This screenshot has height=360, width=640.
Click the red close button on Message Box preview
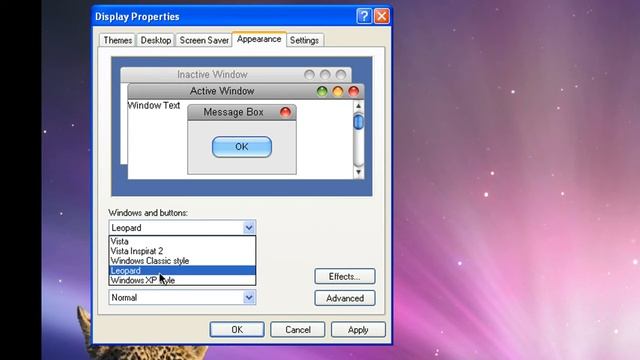pos(285,112)
